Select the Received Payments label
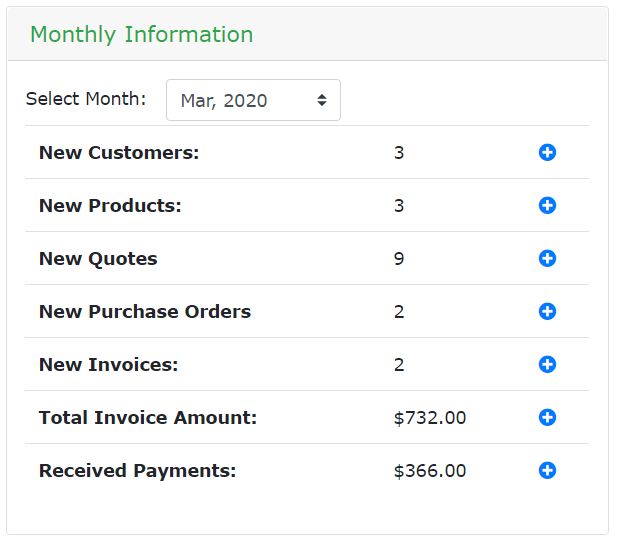The image size is (618, 543). pos(137,471)
